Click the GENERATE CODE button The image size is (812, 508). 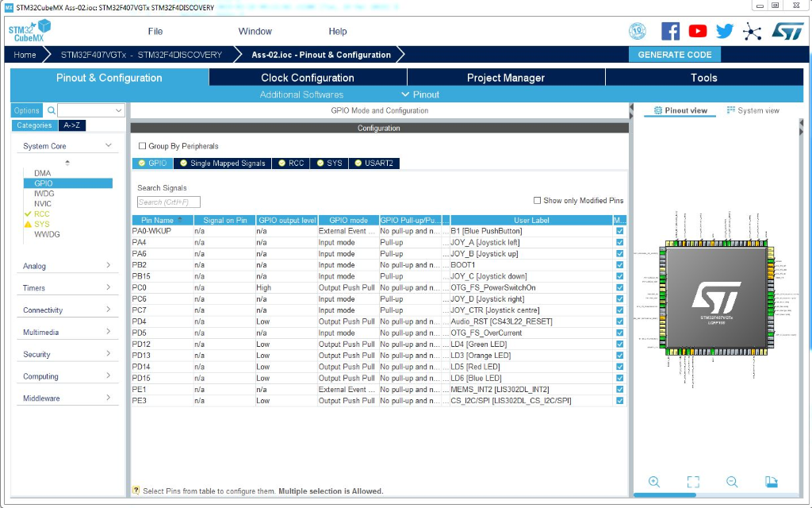tap(674, 55)
